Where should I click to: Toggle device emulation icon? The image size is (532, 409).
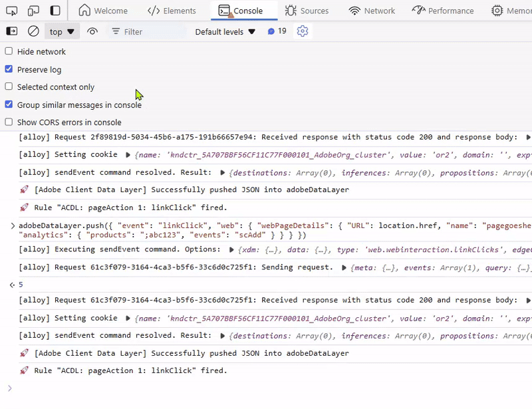click(x=33, y=11)
